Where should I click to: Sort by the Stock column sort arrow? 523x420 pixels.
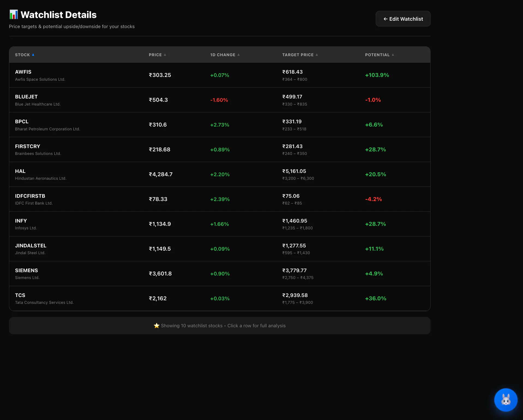click(33, 55)
